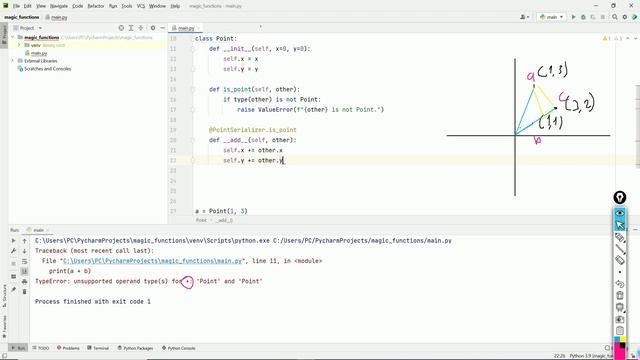This screenshot has height=360, width=640.
Task: Click the trash bin in drawing toolbar
Action: [620, 295]
